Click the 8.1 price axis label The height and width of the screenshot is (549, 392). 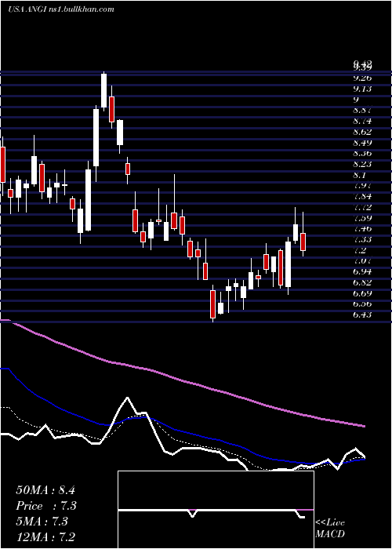point(359,175)
